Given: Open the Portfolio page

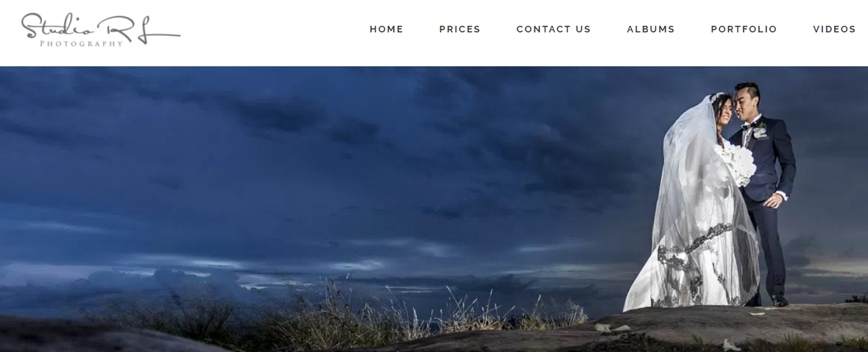Looking at the screenshot, I should [744, 29].
